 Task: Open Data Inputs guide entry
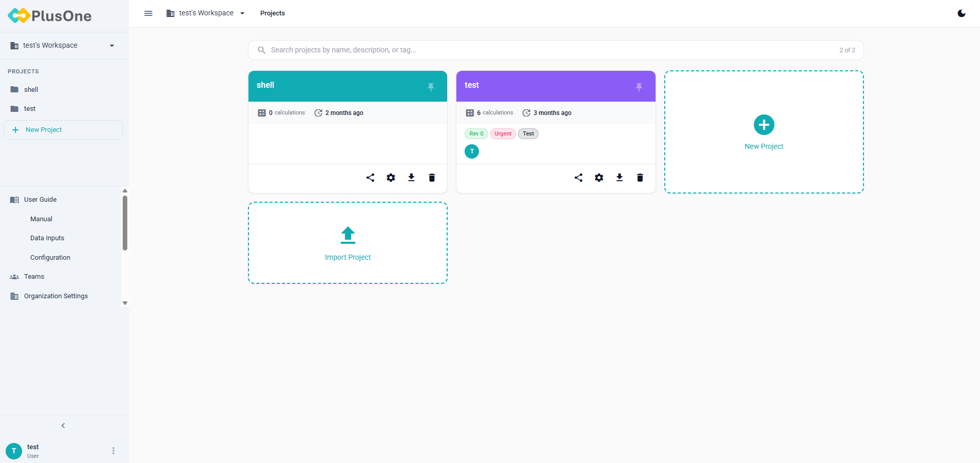[x=47, y=238]
